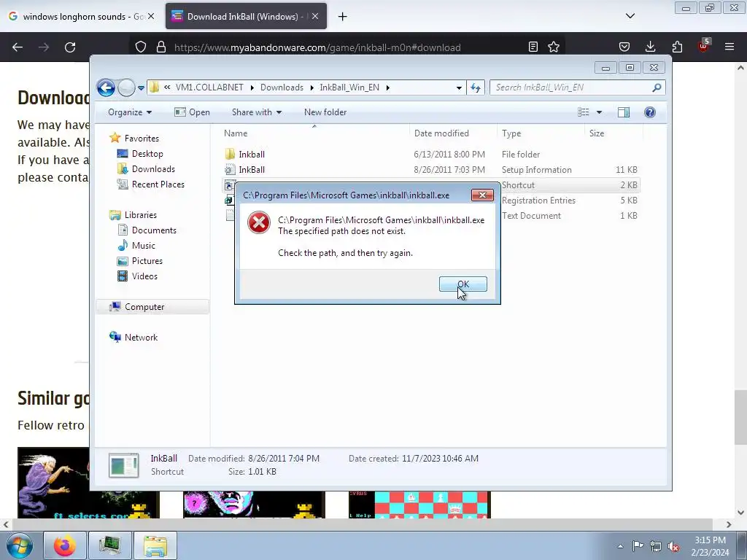This screenshot has width=747, height=560.
Task: Open Explorer recent pages dropdown arrow
Action: [x=141, y=87]
